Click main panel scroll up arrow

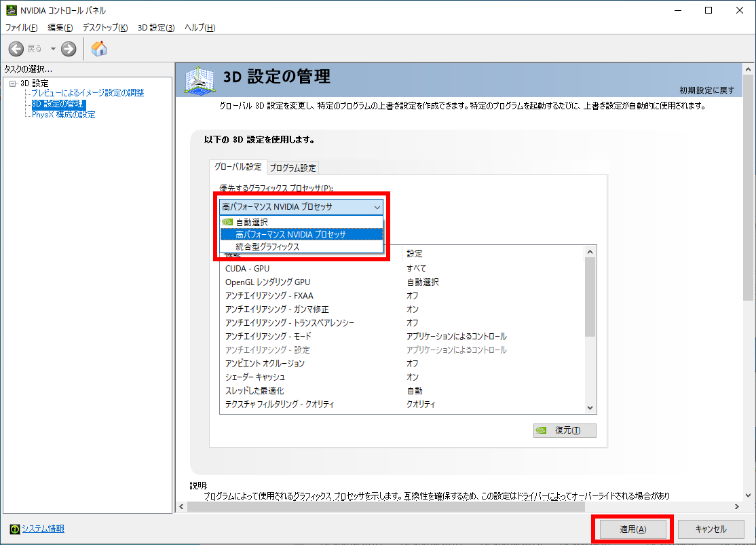pos(748,69)
